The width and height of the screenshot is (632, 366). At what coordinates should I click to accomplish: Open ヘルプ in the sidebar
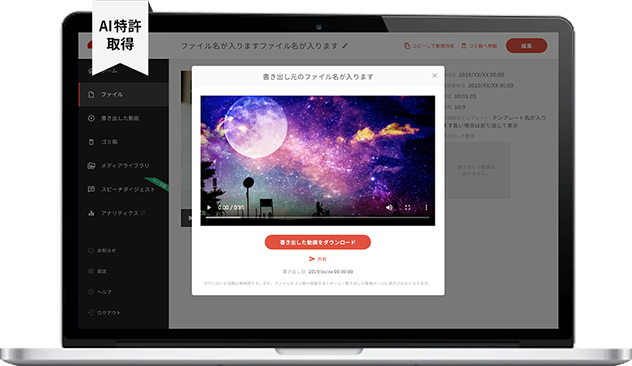coord(100,292)
